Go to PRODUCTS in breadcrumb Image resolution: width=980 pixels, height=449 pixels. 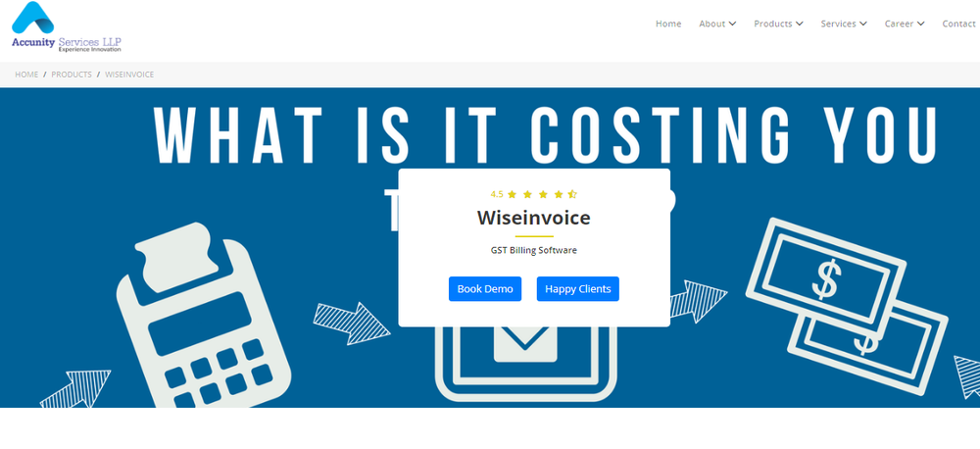[x=72, y=75]
